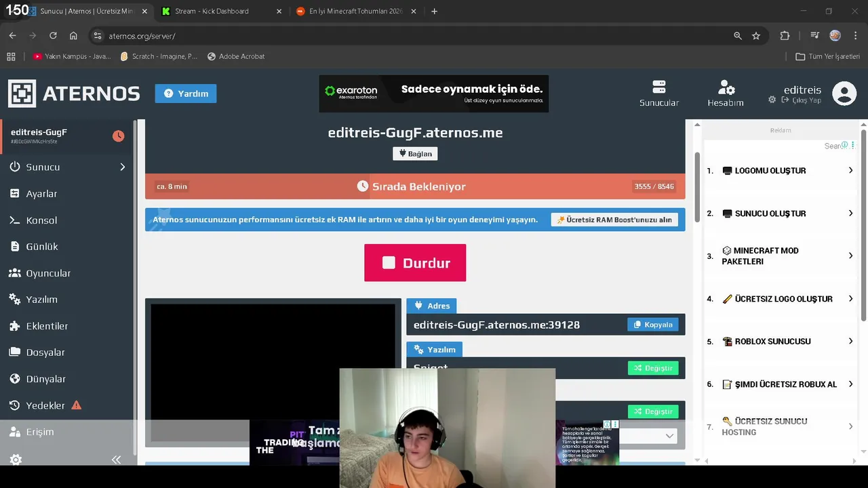Open the ŞİMDİ ÜCRETSİZ ROBUX AL link
Screen dimensions: 868x488
[x=780, y=384]
